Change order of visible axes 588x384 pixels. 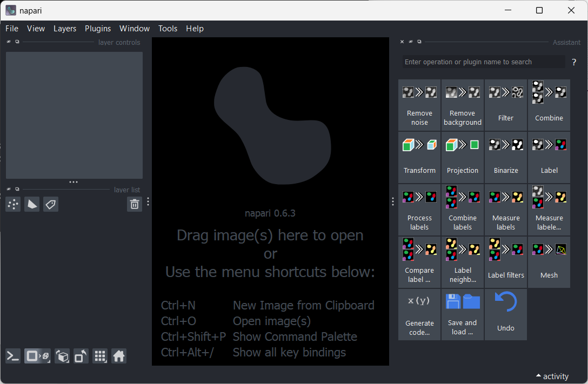click(x=62, y=356)
